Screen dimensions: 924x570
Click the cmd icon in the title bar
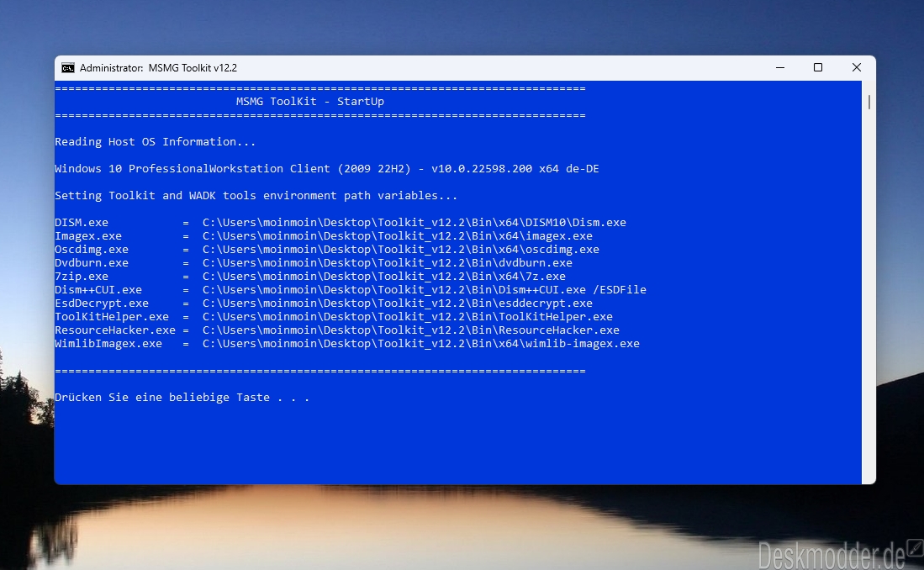pyautogui.click(x=68, y=68)
